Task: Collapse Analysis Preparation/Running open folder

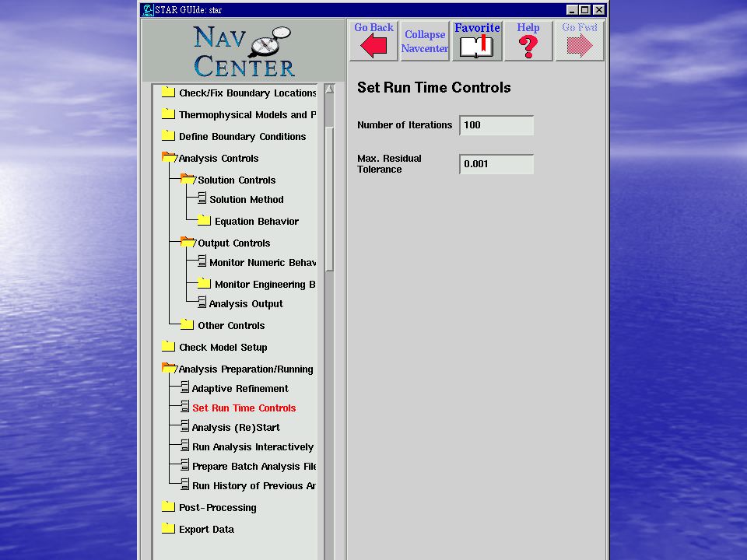Action: (x=169, y=368)
